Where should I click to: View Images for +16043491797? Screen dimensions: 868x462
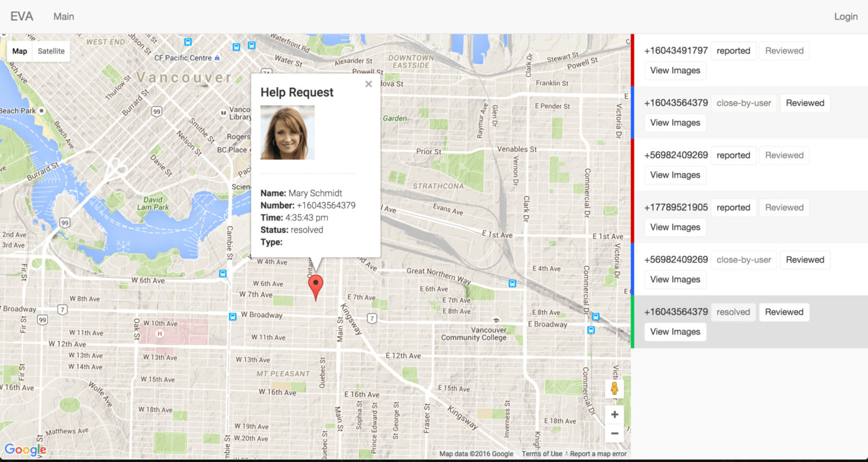pos(675,71)
